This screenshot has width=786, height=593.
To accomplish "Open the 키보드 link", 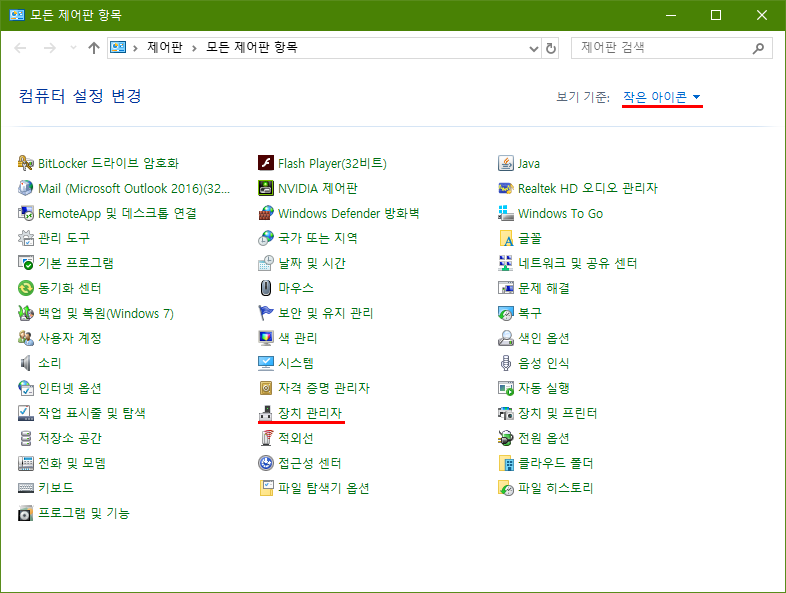I will pos(56,488).
